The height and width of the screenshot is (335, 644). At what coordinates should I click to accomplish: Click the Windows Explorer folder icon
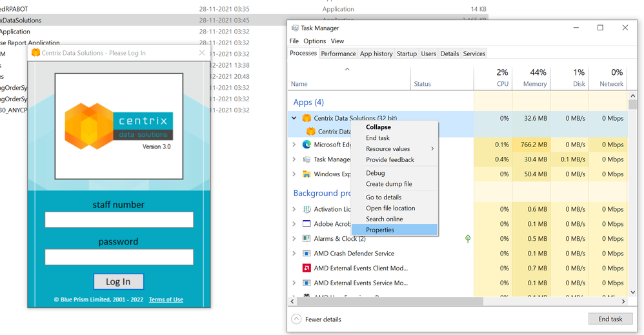(307, 174)
